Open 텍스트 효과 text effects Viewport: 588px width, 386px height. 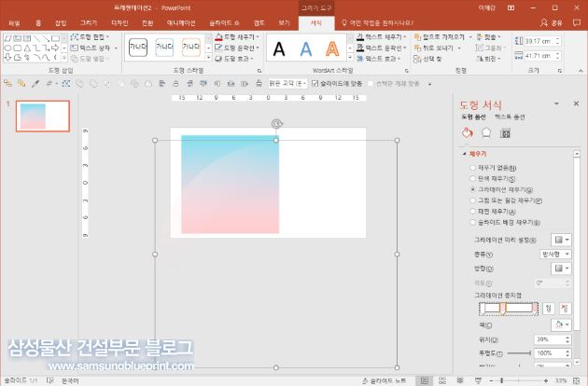pos(378,59)
